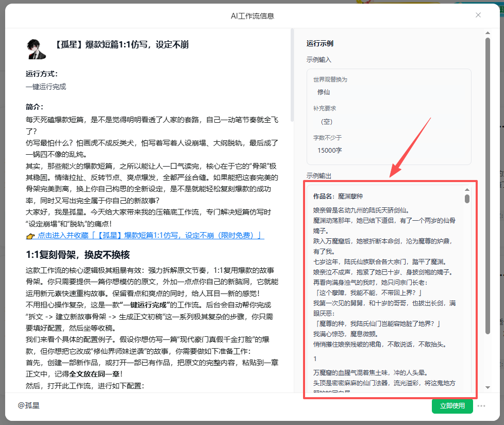The width and height of the screenshot is (504, 425).
Task: Click the right panel's scrollbar thumb
Action: coord(488,186)
